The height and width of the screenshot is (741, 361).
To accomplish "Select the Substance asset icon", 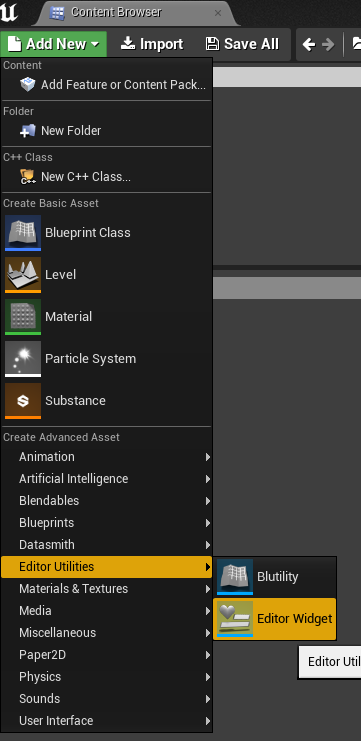I will tap(23, 401).
